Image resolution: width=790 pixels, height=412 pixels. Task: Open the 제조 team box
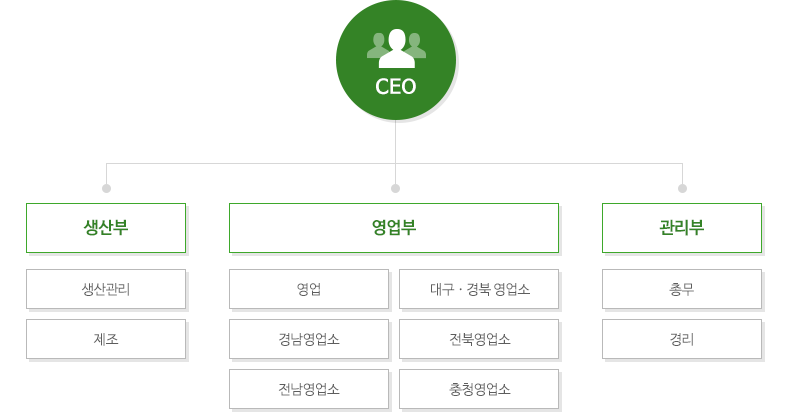106,339
